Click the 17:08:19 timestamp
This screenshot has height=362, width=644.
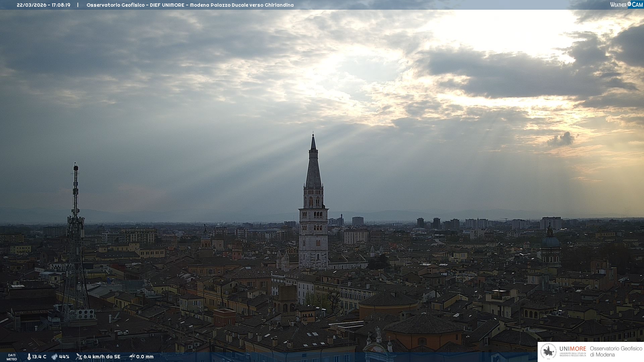coord(61,5)
